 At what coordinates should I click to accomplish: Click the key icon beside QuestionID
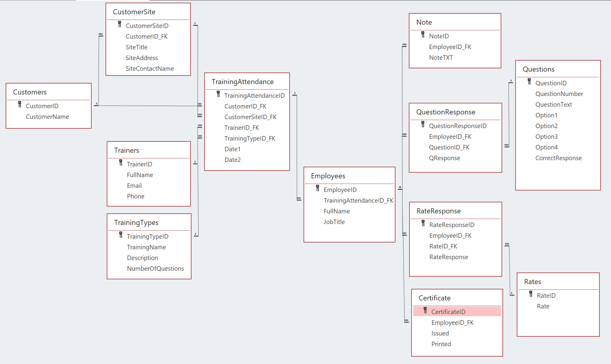point(529,82)
